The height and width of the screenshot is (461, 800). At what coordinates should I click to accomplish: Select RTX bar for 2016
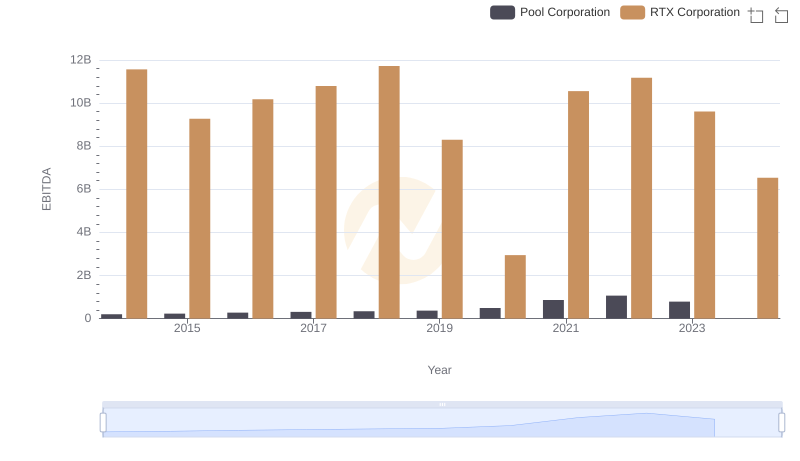click(263, 209)
